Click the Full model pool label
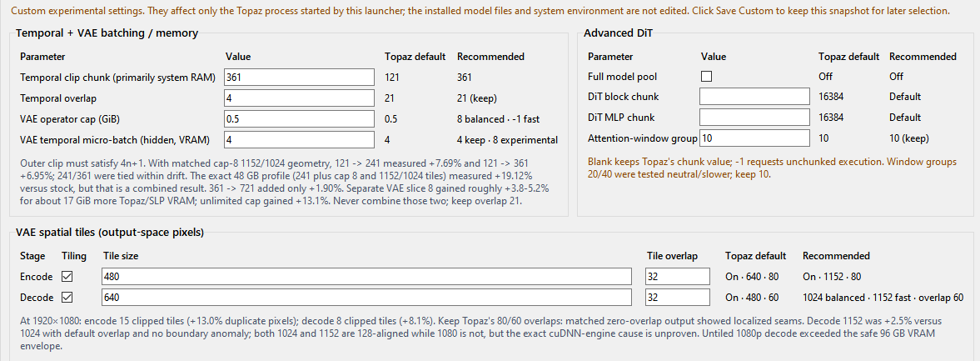This screenshot has height=361, width=980. [x=623, y=77]
